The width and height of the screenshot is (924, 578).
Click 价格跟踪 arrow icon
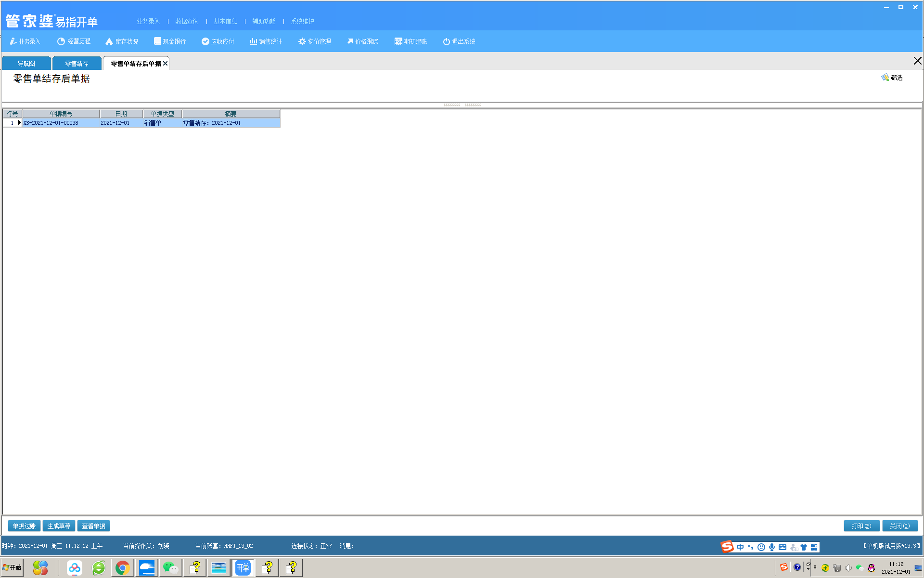[350, 41]
